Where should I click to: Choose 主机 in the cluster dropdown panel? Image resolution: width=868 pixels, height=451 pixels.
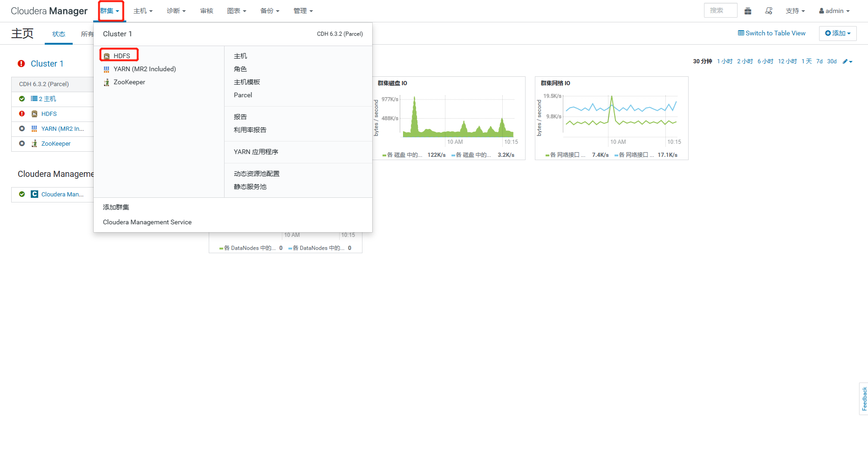240,56
